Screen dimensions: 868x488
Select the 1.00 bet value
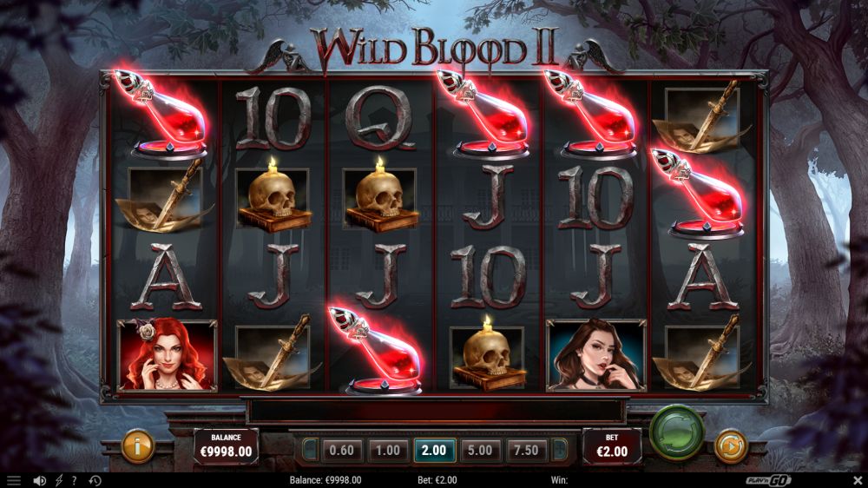387,451
